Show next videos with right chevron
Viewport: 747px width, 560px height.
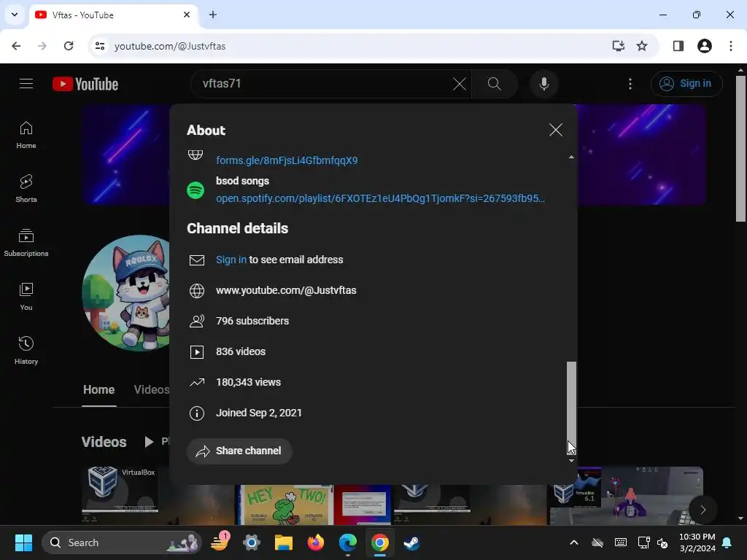pos(703,510)
